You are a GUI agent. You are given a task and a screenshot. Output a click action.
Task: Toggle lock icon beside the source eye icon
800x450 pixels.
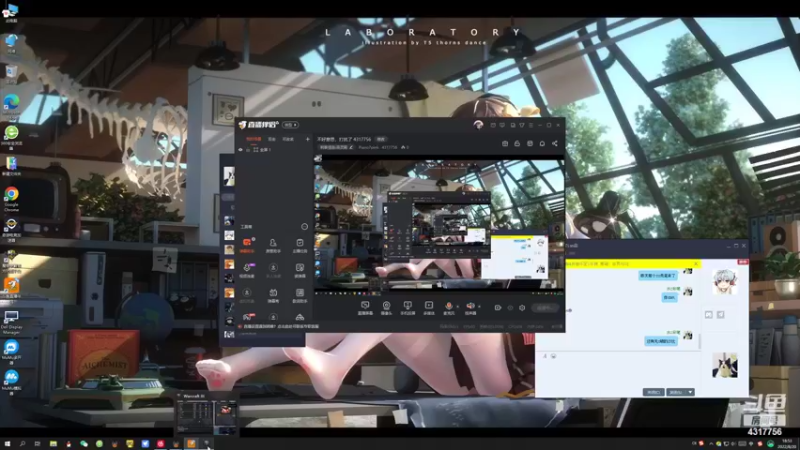pyautogui.click(x=248, y=150)
